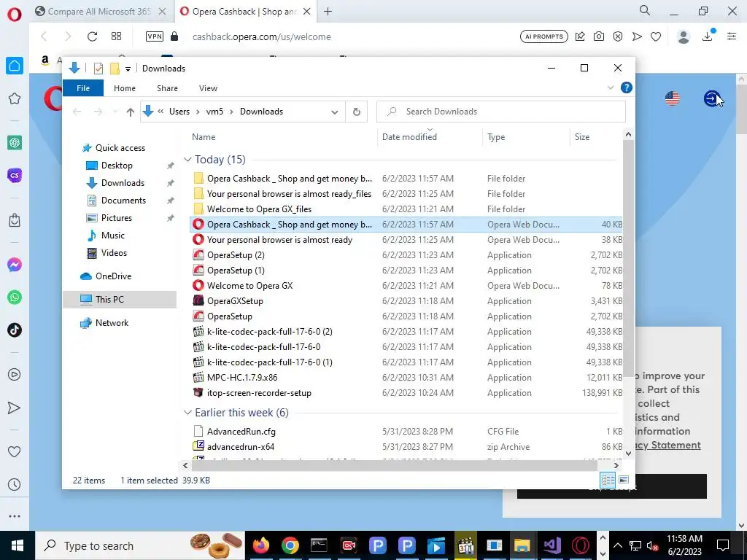The width and height of the screenshot is (747, 560).
Task: Click the Opera sidebar home icon
Action: pyautogui.click(x=15, y=66)
